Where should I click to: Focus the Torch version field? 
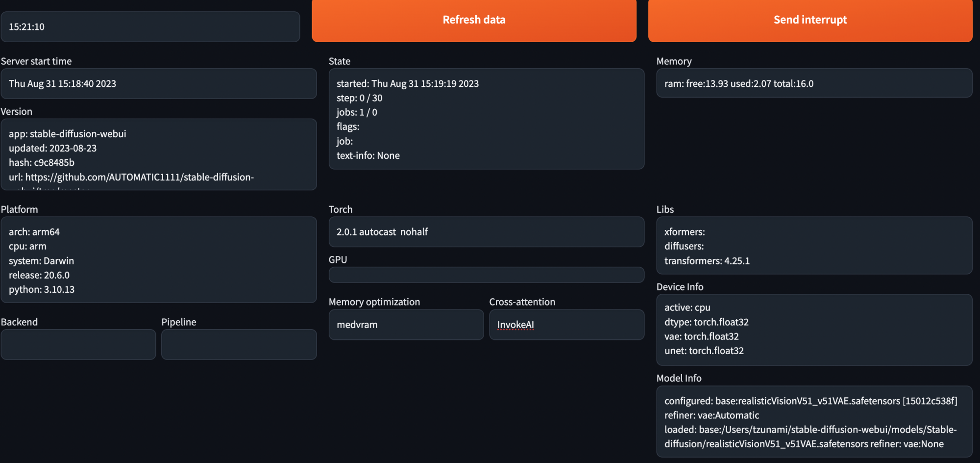(486, 232)
